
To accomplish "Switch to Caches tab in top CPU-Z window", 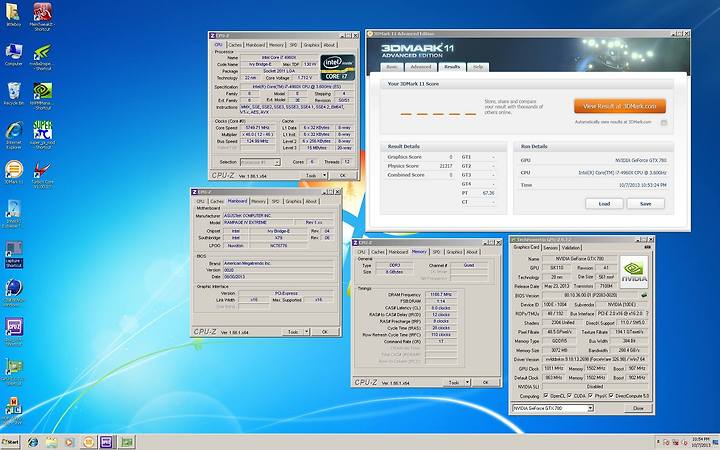I will coord(235,45).
